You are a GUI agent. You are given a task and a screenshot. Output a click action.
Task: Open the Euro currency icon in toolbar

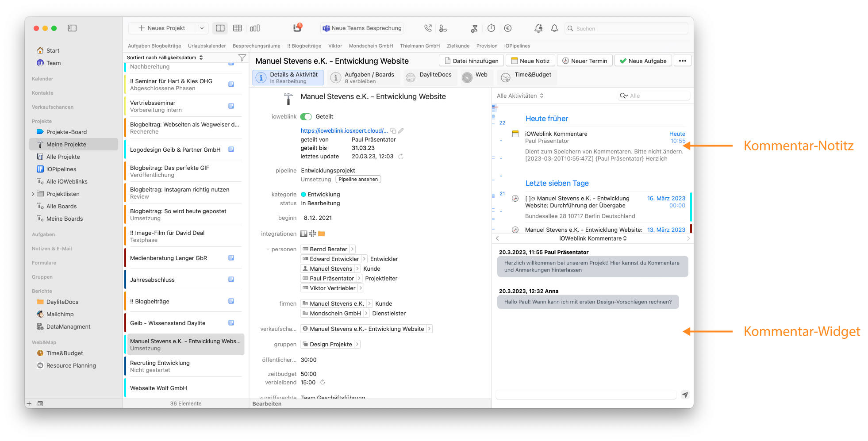[x=508, y=28]
